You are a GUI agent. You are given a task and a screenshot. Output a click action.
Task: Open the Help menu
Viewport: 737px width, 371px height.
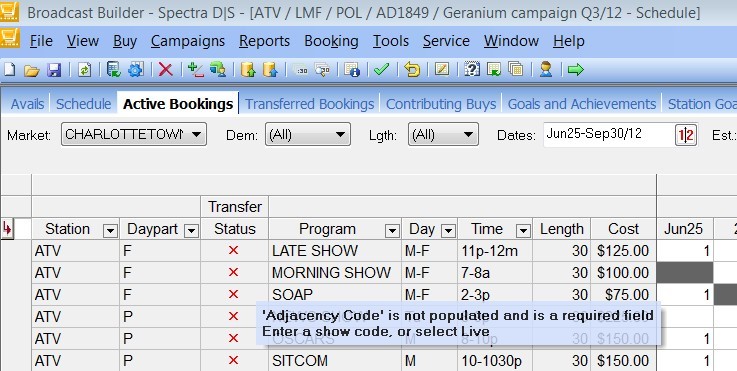(x=569, y=41)
